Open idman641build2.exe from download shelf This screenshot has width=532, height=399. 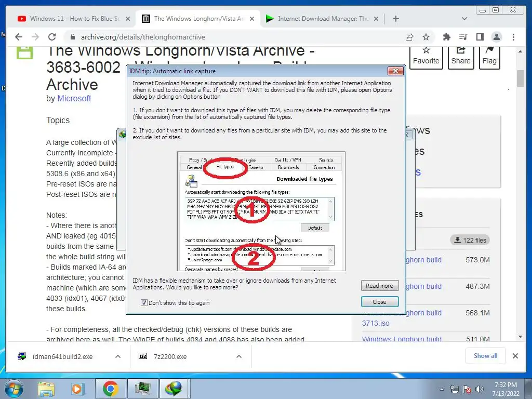[x=62, y=356]
